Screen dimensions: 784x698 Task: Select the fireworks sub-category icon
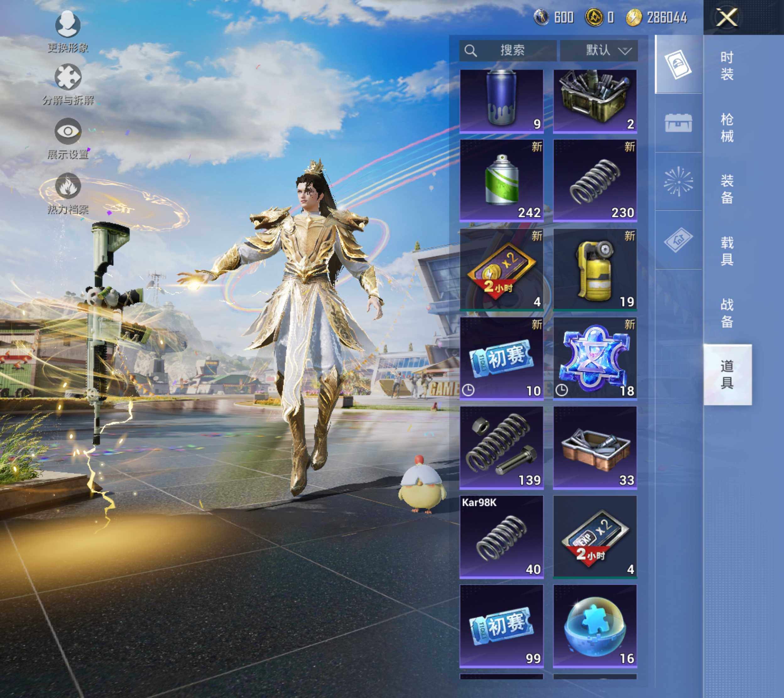[x=678, y=181]
